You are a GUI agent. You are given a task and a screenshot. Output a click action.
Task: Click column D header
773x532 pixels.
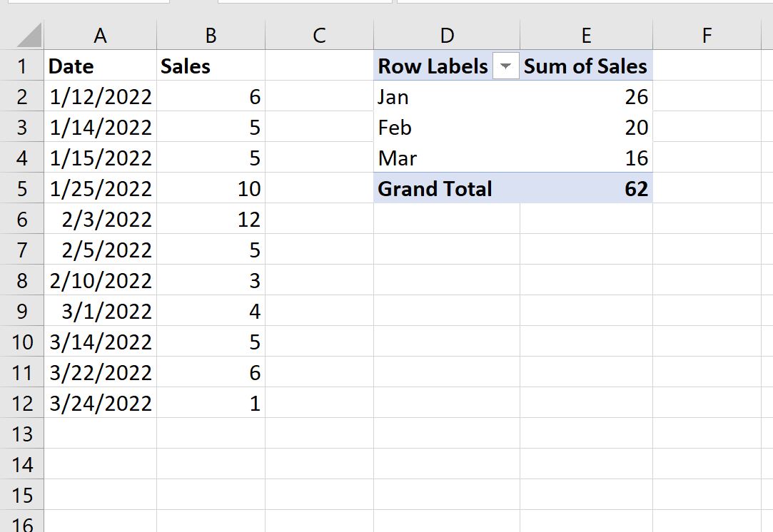click(x=446, y=36)
